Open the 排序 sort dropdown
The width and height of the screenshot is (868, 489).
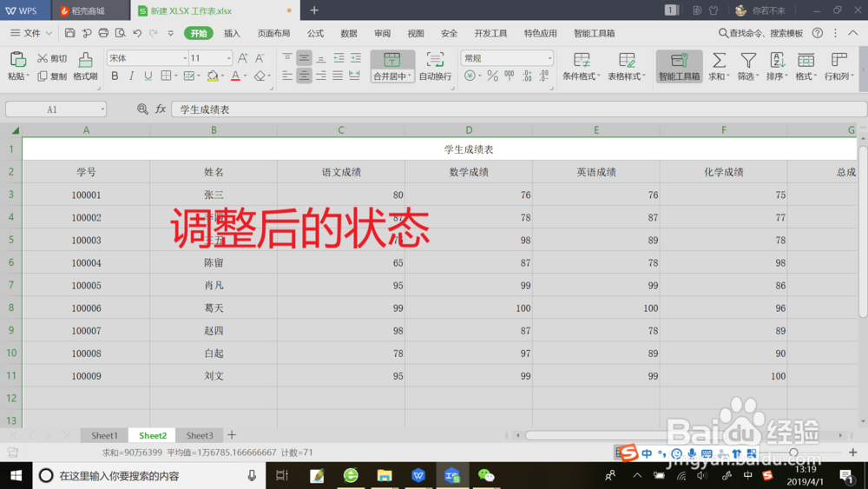[777, 67]
